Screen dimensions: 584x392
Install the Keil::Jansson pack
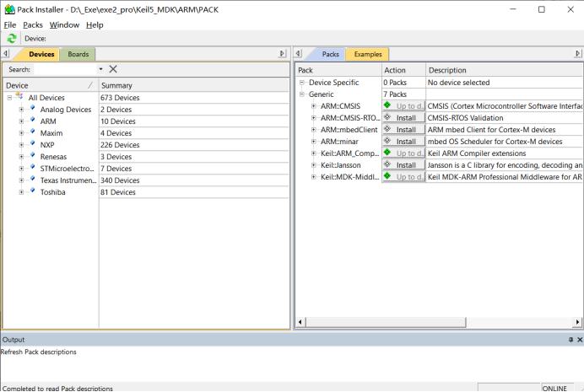coord(404,165)
